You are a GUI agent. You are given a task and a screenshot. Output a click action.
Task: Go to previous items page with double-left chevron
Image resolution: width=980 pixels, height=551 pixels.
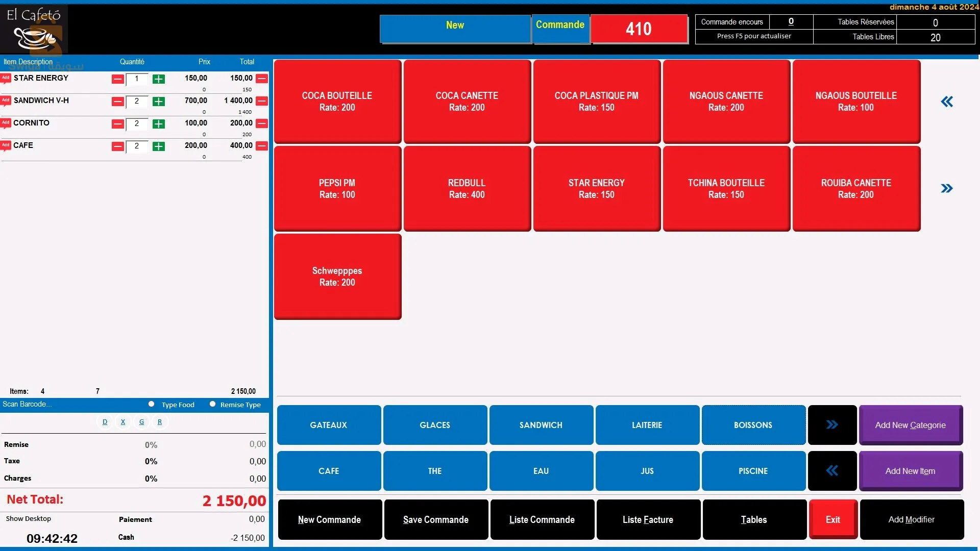947,102
